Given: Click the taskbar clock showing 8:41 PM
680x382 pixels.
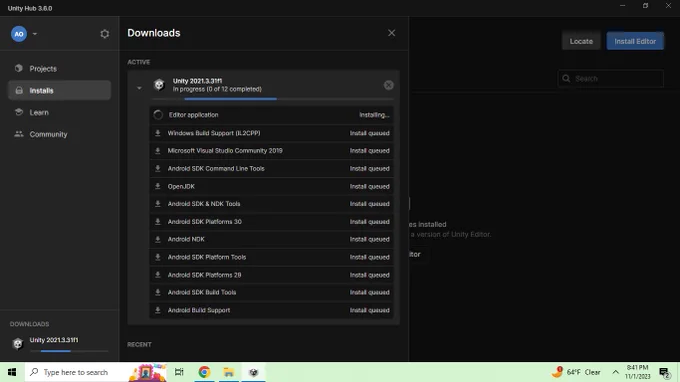Looking at the screenshot, I should point(638,372).
